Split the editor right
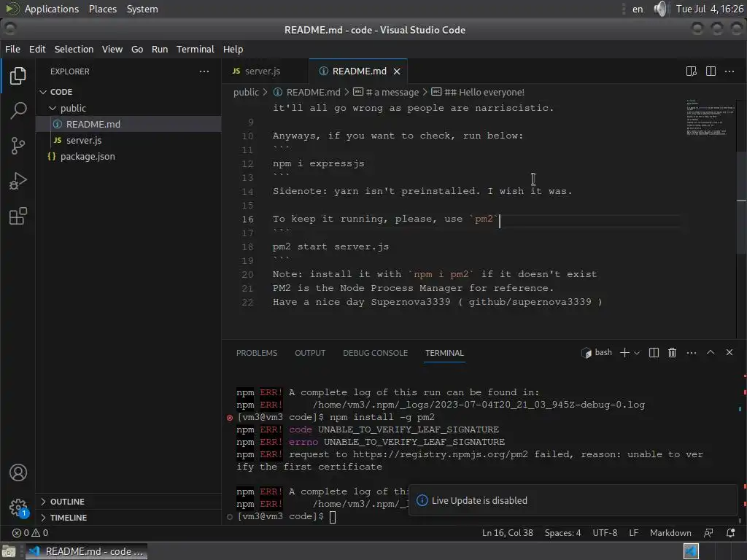 [x=711, y=71]
